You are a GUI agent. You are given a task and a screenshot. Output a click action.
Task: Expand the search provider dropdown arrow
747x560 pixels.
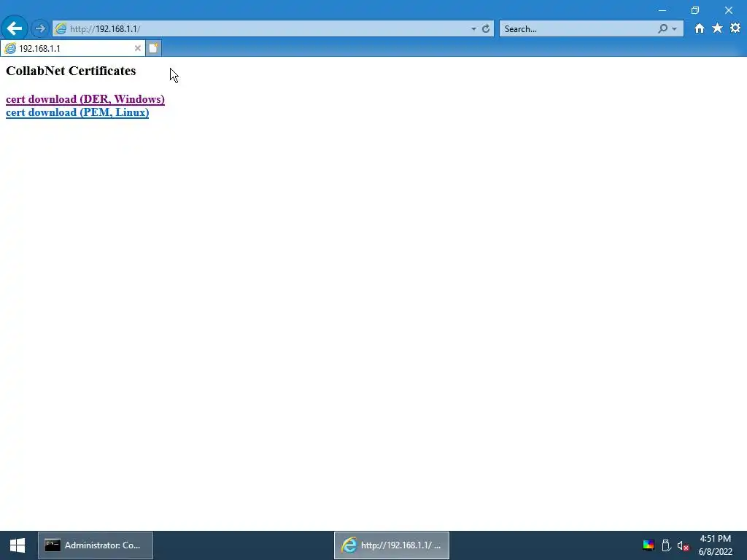pos(674,29)
